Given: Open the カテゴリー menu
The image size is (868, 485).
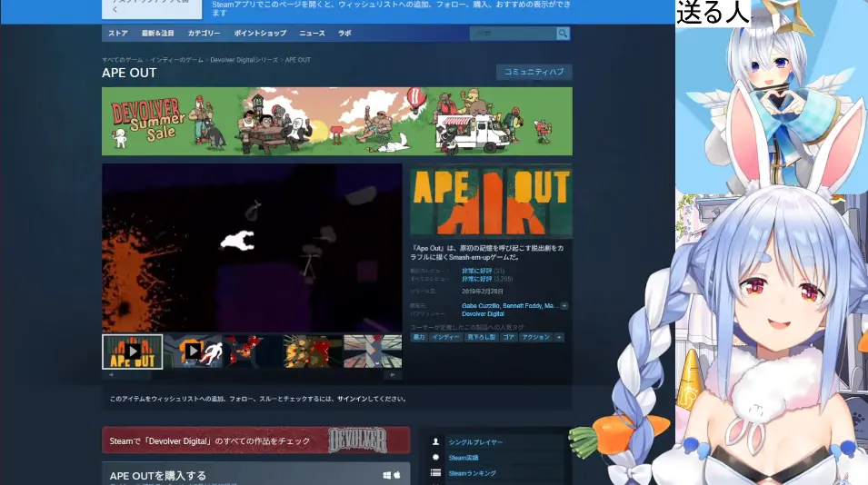Looking at the screenshot, I should 204,34.
